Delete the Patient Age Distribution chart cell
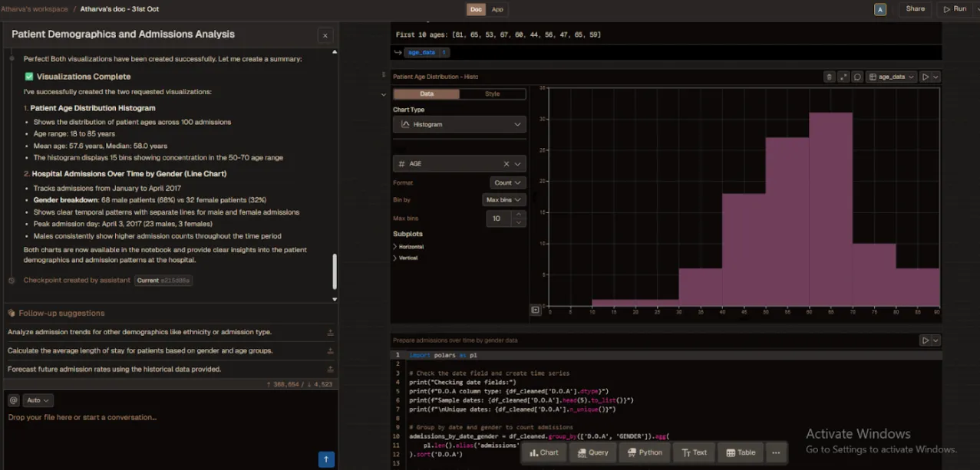The width and height of the screenshot is (980, 470). tap(829, 77)
